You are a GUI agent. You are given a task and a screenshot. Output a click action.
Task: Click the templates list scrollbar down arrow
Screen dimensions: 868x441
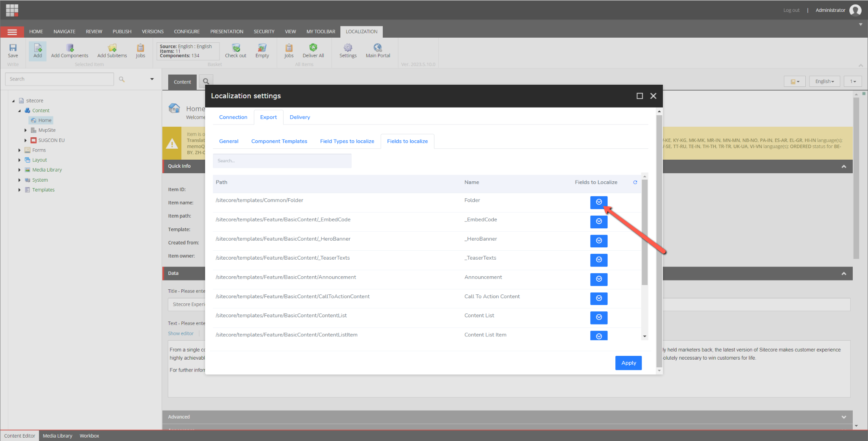tap(644, 336)
